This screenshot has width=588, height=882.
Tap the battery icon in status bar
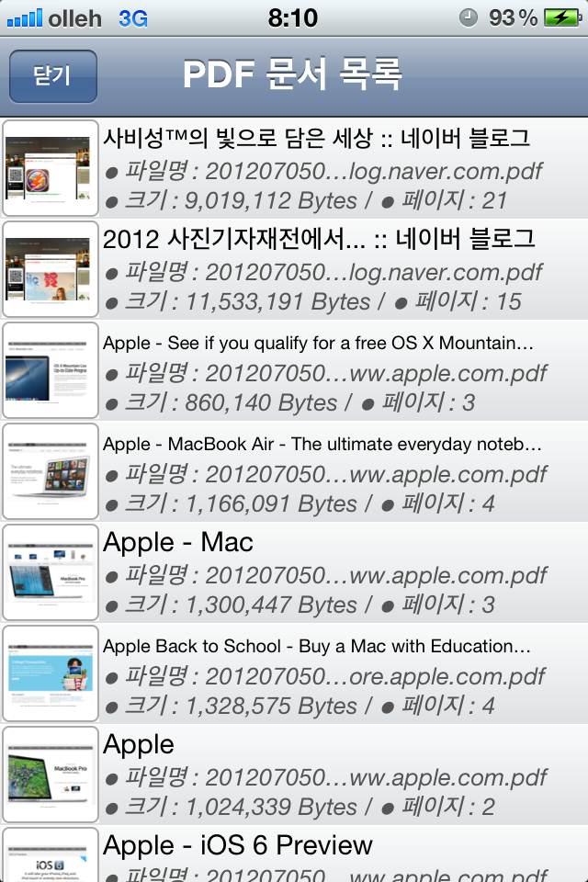click(x=562, y=17)
